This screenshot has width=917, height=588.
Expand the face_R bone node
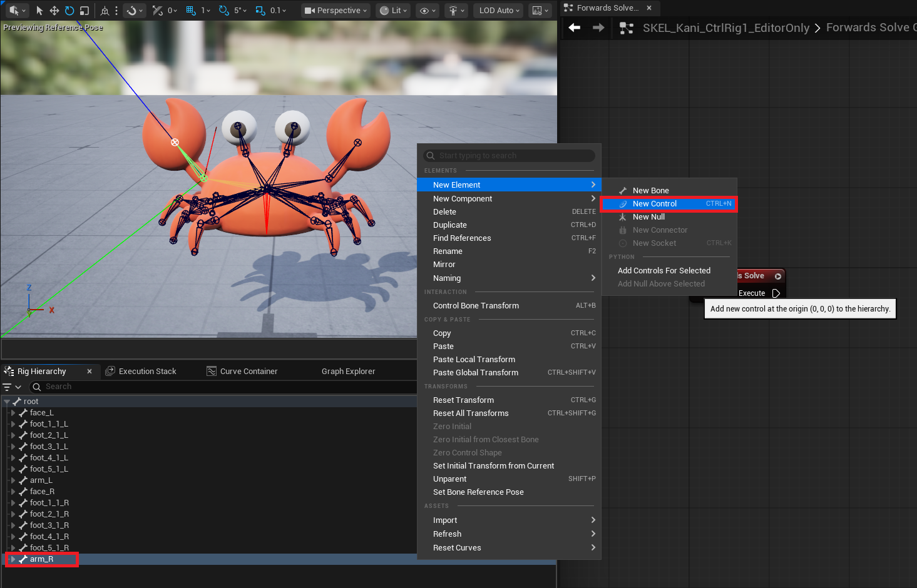13,492
